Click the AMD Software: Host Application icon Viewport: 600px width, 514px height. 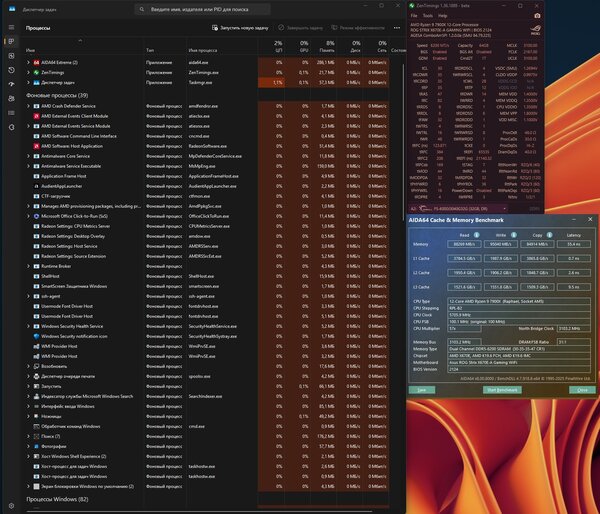[36, 146]
